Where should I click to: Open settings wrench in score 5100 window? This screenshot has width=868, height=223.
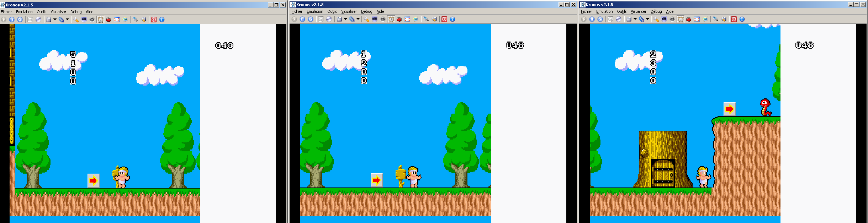pos(76,20)
